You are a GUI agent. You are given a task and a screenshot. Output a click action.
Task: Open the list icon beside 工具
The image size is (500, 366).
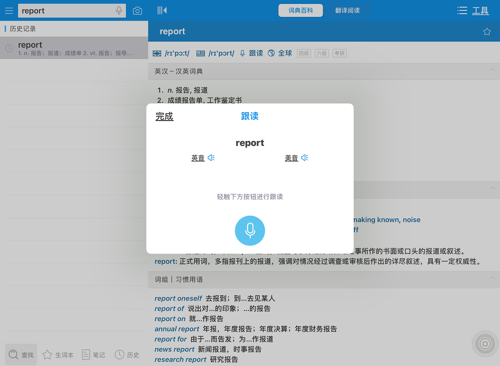coord(462,10)
